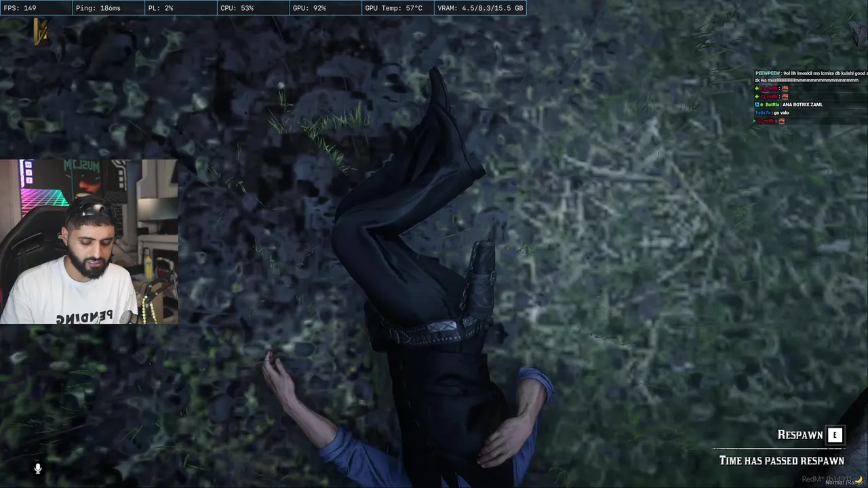Click the RedM build watermark text
Screen dimensions: 868x488
[826, 479]
